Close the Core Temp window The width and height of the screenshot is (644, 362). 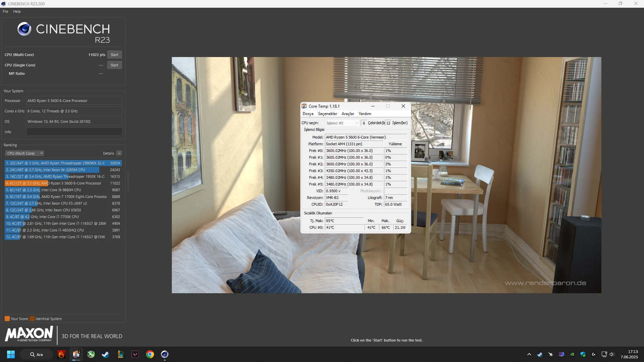click(403, 106)
